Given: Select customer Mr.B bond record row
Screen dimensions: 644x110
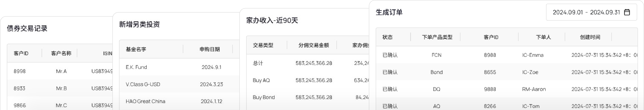Looking at the screenshot, I should click(x=61, y=88).
